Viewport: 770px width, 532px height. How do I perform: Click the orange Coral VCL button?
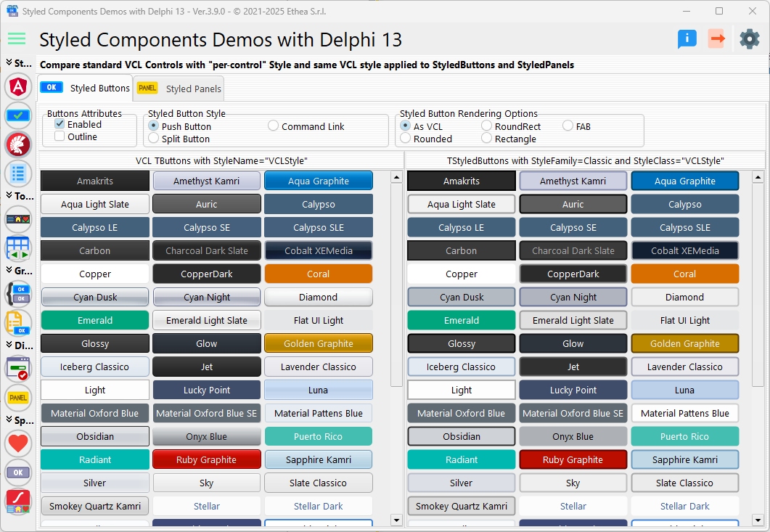(x=318, y=274)
